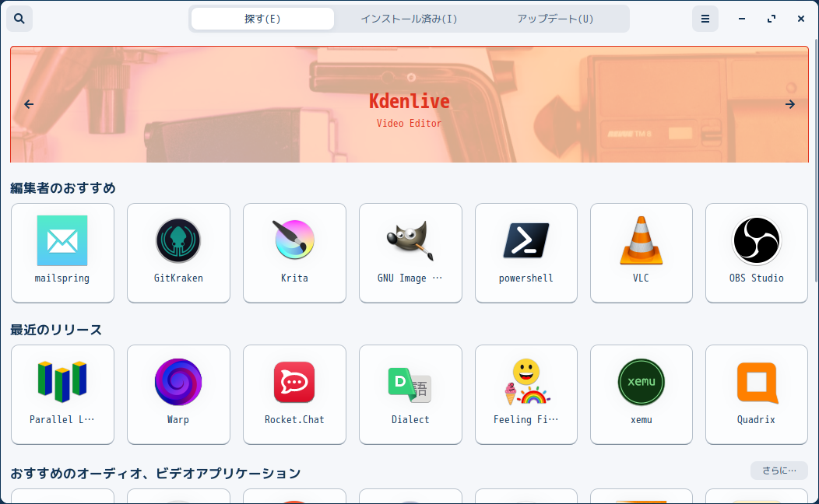Open the Warp spiral icon
The image size is (819, 504).
(178, 382)
